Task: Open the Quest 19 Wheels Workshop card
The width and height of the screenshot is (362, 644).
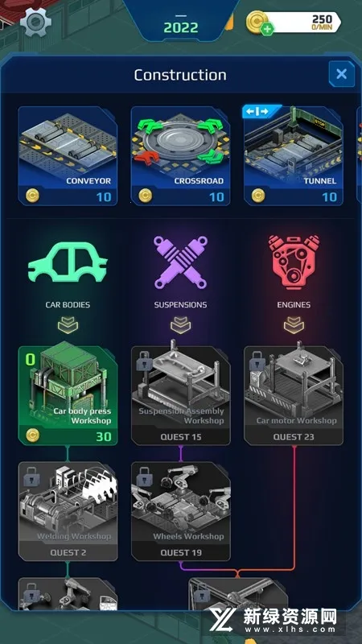Action: tap(180, 511)
